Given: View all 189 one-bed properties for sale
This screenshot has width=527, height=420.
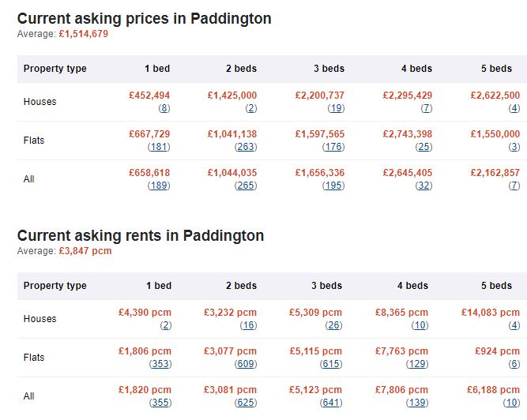Looking at the screenshot, I should 159,186.
